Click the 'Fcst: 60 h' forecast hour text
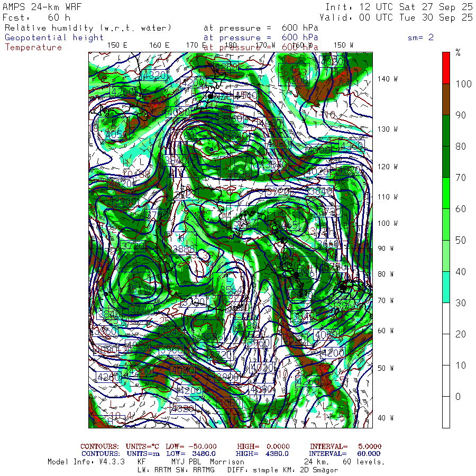This screenshot has height=476, width=476. 36,17
